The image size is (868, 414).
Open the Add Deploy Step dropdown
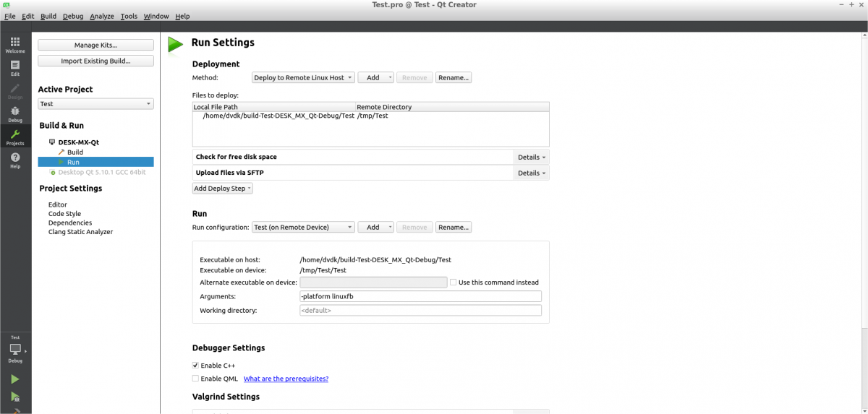[223, 189]
